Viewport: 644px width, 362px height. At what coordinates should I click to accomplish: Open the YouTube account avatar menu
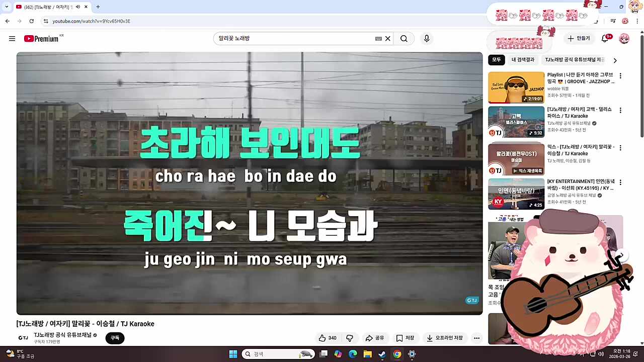624,39
